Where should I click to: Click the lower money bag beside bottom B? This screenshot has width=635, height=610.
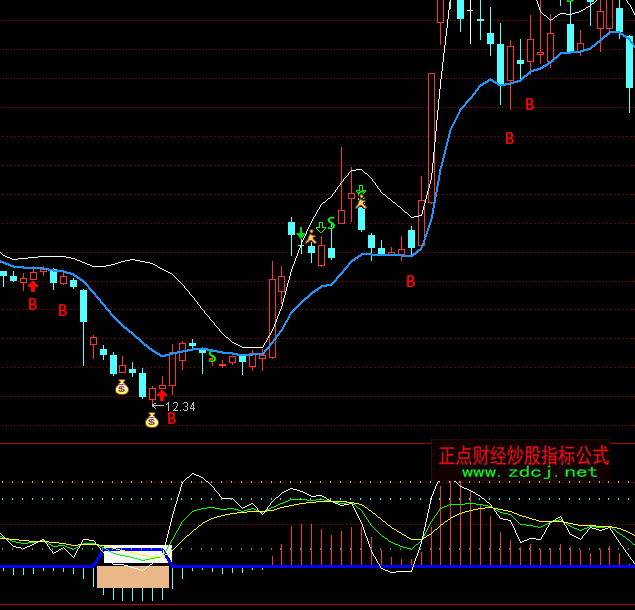(x=152, y=420)
